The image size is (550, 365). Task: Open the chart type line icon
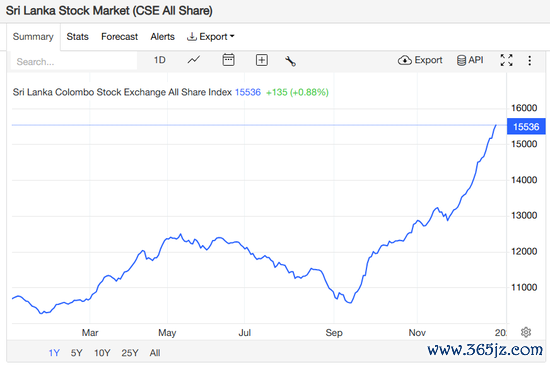coord(194,60)
